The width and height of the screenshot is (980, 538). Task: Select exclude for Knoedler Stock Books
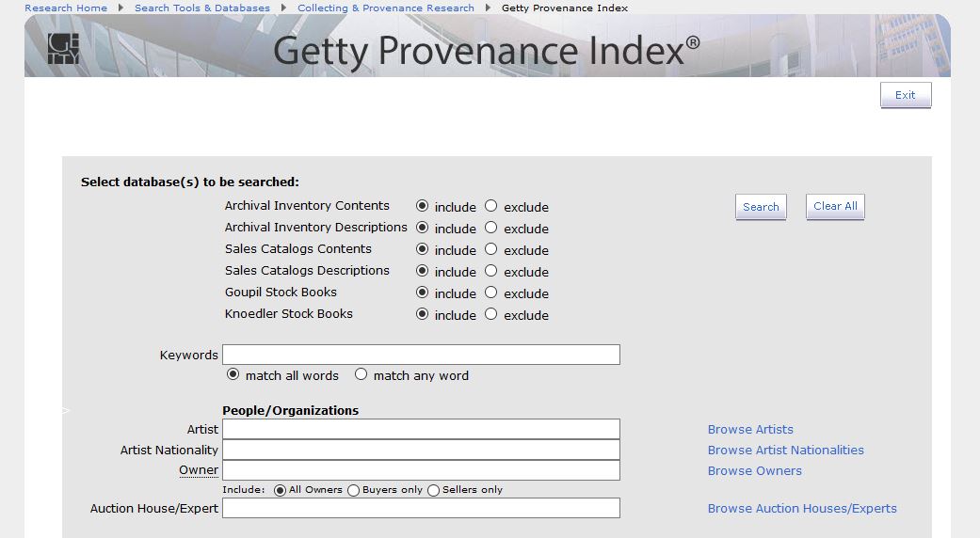[x=491, y=314]
